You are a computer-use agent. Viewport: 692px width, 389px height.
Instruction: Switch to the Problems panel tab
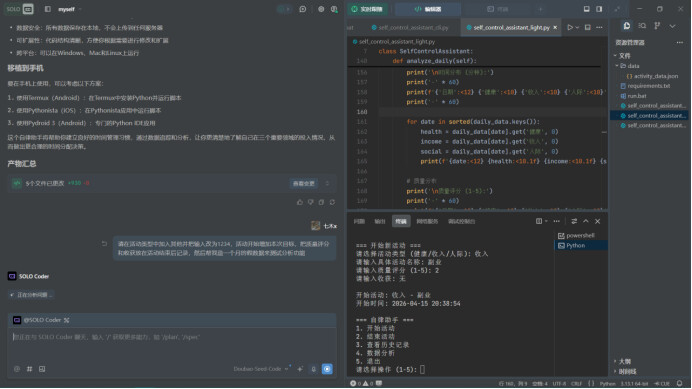tap(359, 221)
